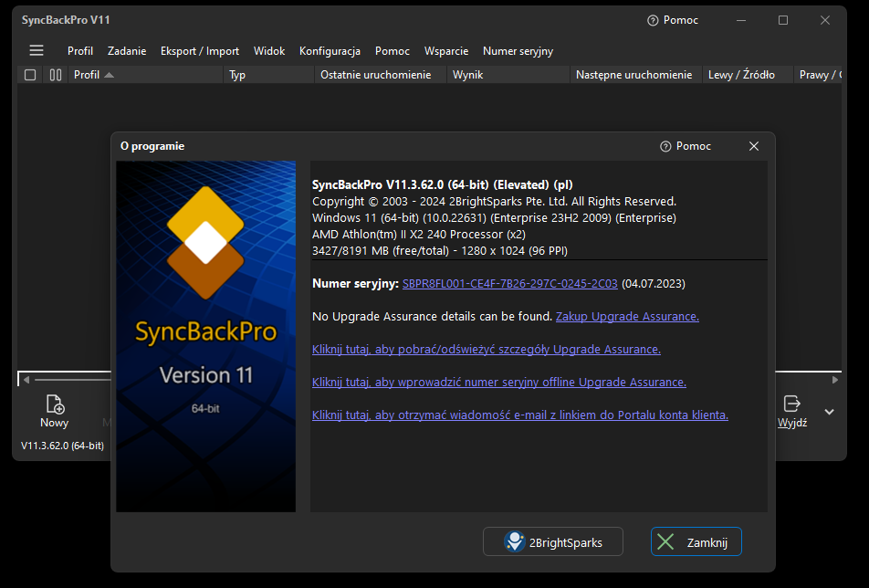Open the Konfiguracja menu

click(x=330, y=51)
